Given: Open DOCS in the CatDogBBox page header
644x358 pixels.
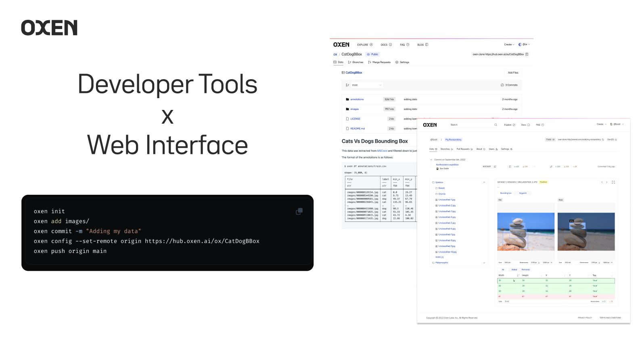Looking at the screenshot, I should 386,45.
